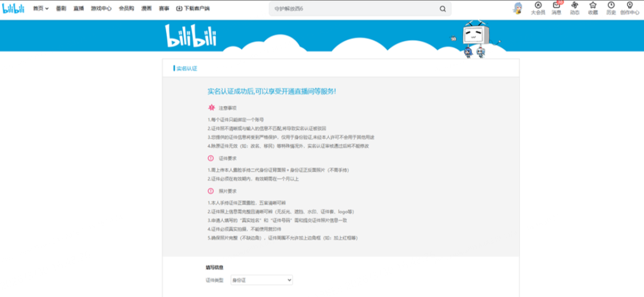Go to the 番剧 section

(61, 9)
